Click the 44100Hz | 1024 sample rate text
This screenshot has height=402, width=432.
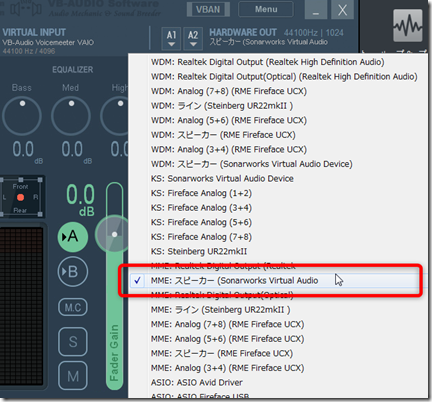point(314,33)
